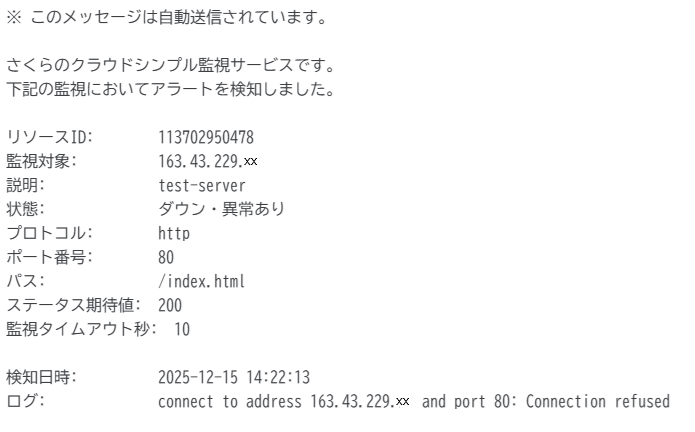Click the expected status value 200
Viewport: 695px width, 432px height.
[170, 305]
